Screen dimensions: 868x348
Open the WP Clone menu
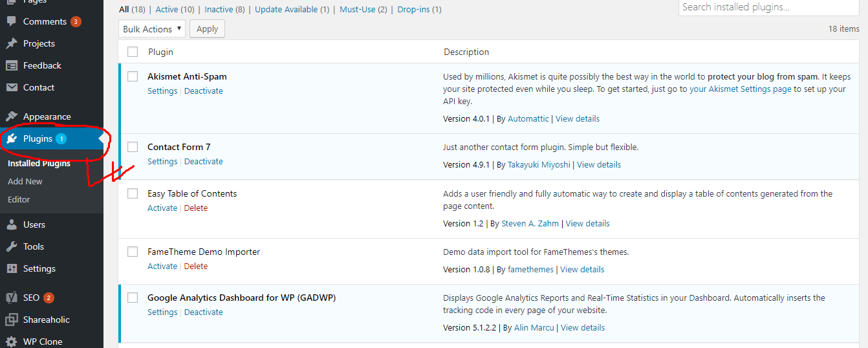(51, 342)
